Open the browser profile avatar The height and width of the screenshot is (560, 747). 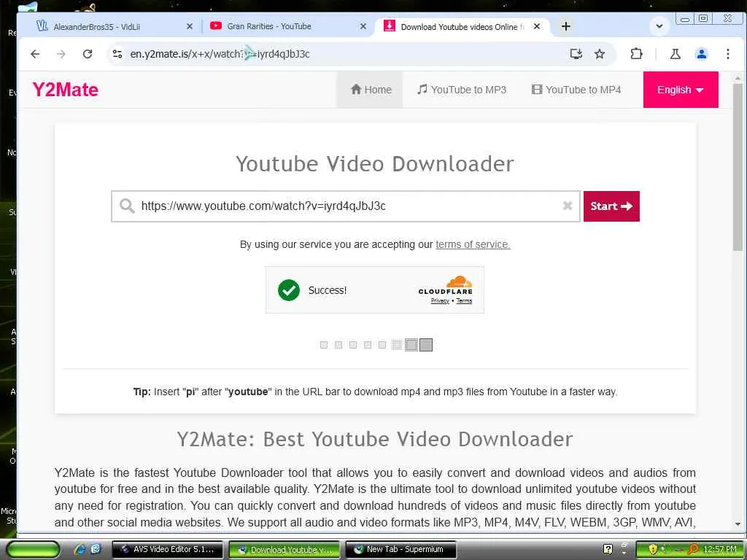point(701,54)
